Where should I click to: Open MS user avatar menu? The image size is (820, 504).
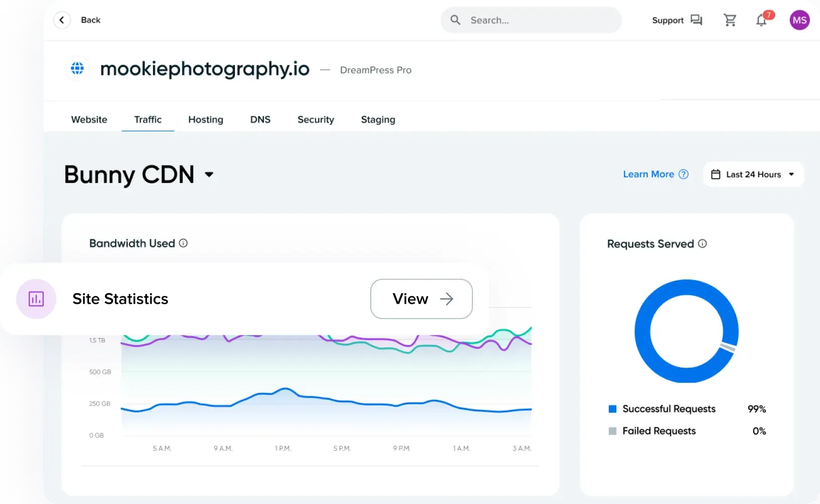(799, 20)
